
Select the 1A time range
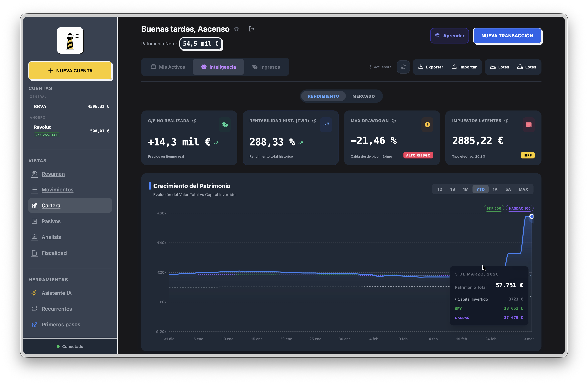(495, 189)
